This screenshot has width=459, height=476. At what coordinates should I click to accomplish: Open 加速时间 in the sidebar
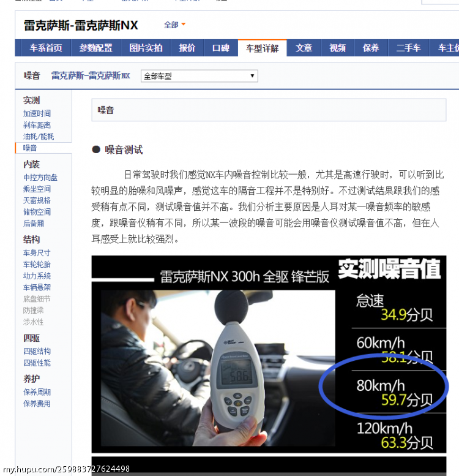pyautogui.click(x=37, y=113)
